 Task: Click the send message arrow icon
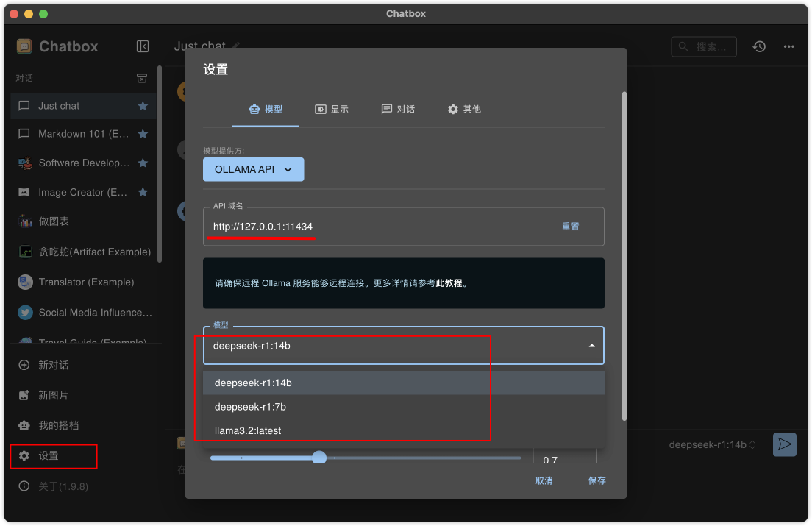(x=785, y=444)
